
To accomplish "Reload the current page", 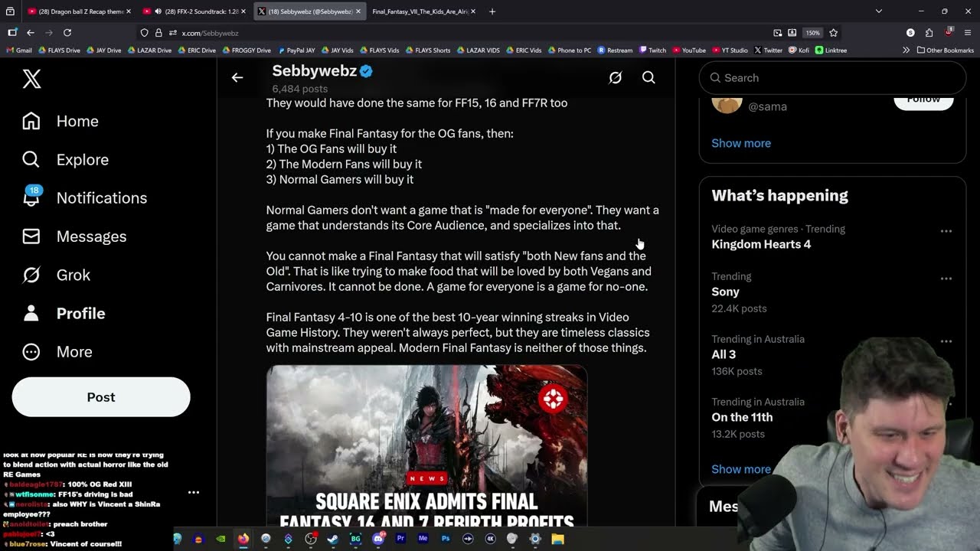I will click(67, 33).
